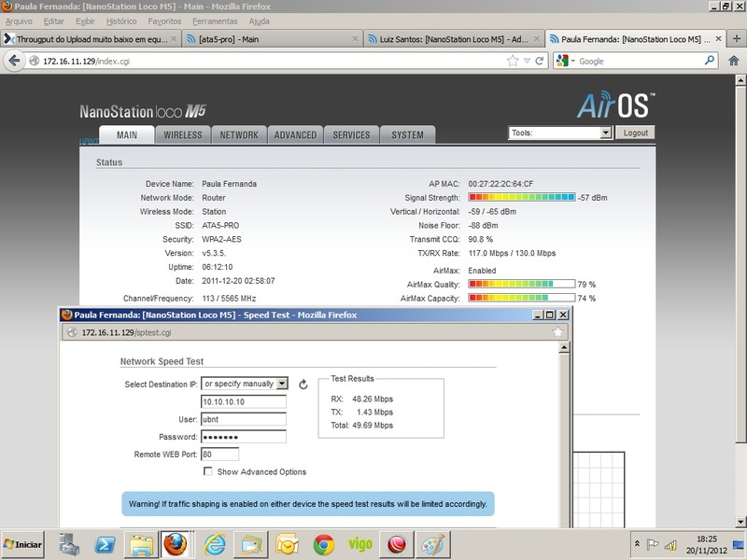Click the Signal Strength bar
747x560 pixels.
point(522,197)
